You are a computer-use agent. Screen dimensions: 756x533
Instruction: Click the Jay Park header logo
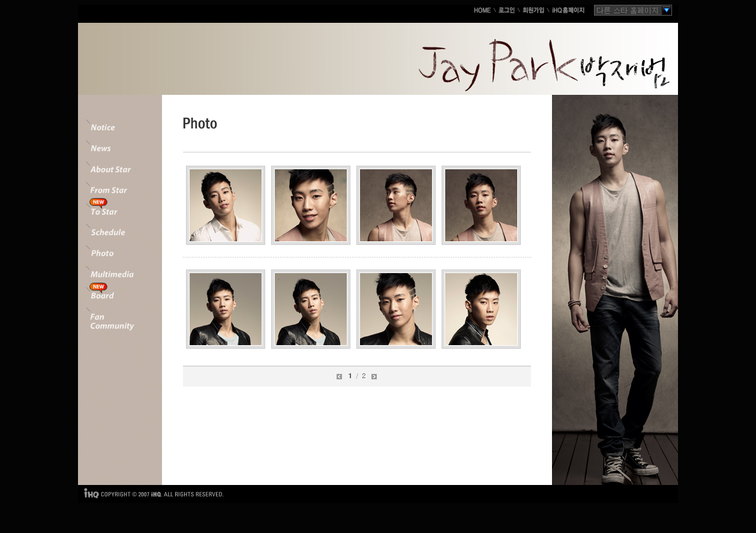click(544, 64)
